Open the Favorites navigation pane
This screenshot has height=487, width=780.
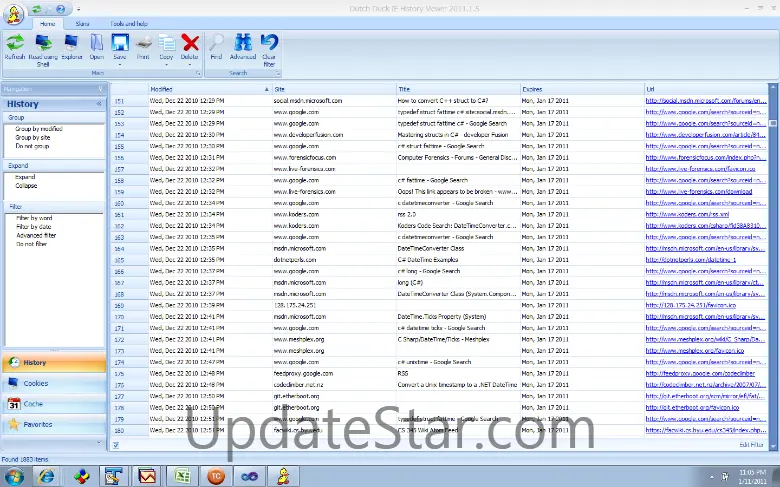54,424
